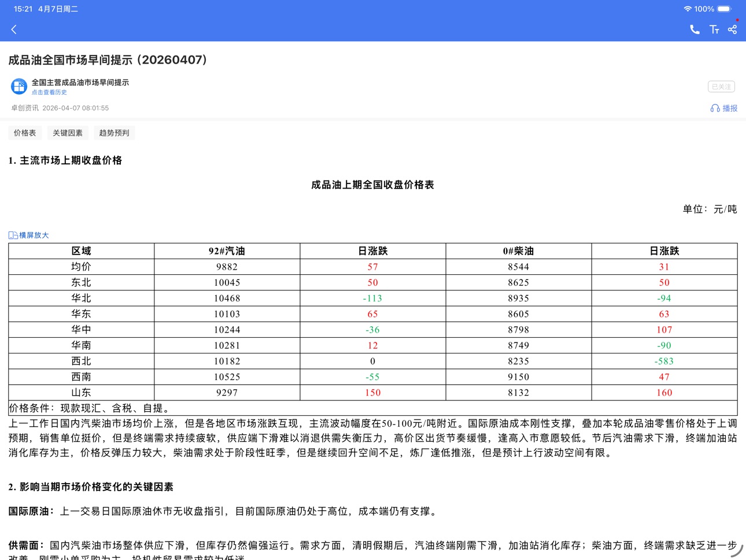Select the -113 daily change cell
This screenshot has height=560, width=746.
click(373, 298)
